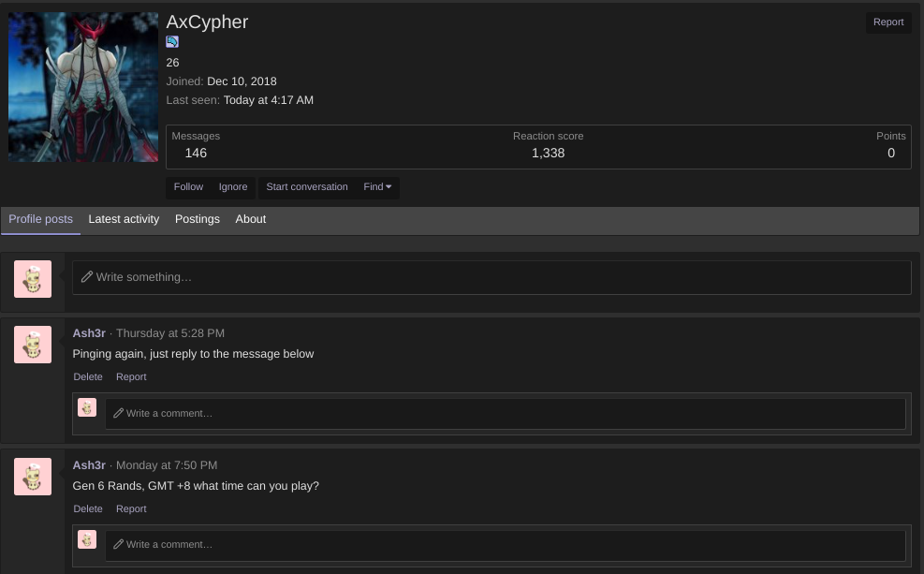Select the About tab
Screen dimensions: 924x574
(x=250, y=219)
